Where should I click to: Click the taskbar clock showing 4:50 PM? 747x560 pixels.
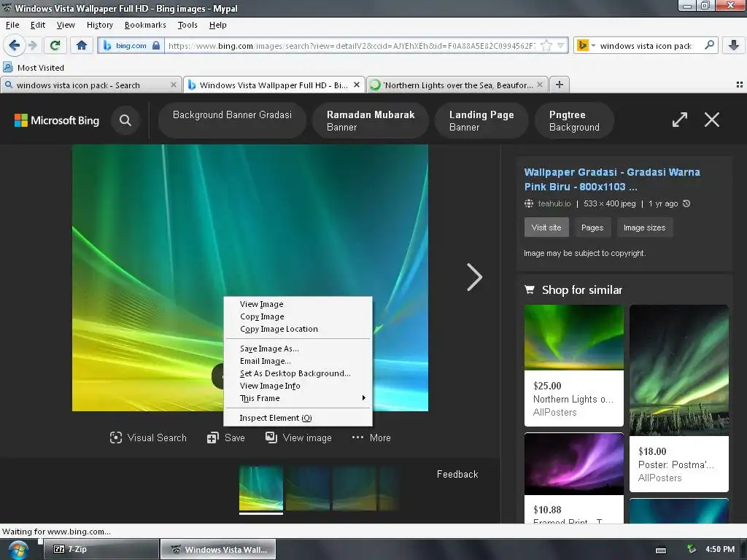(720, 549)
